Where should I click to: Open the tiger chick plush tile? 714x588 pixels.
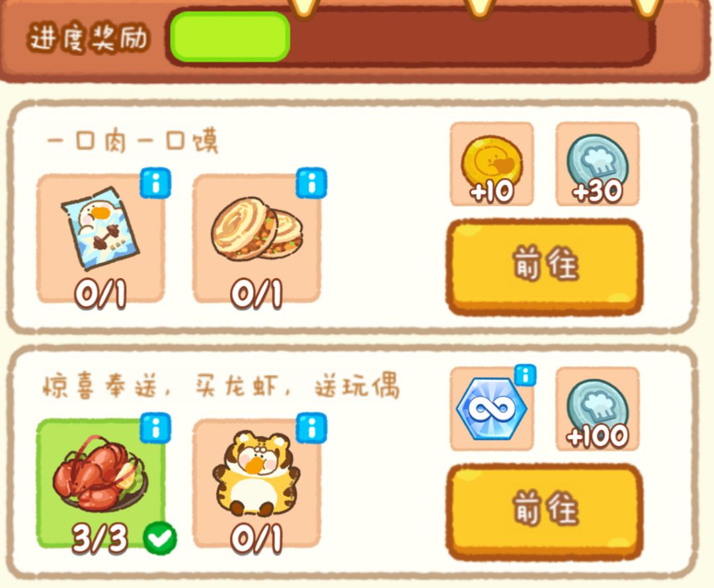tap(257, 484)
